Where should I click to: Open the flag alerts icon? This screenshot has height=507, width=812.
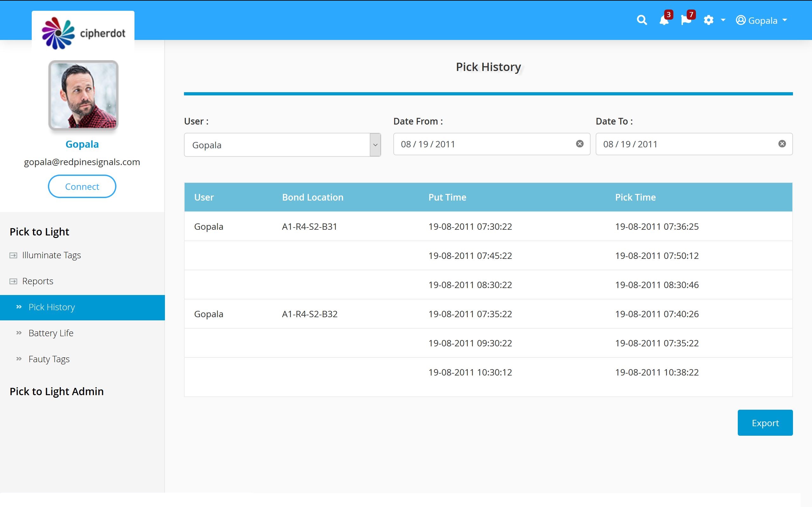click(686, 20)
